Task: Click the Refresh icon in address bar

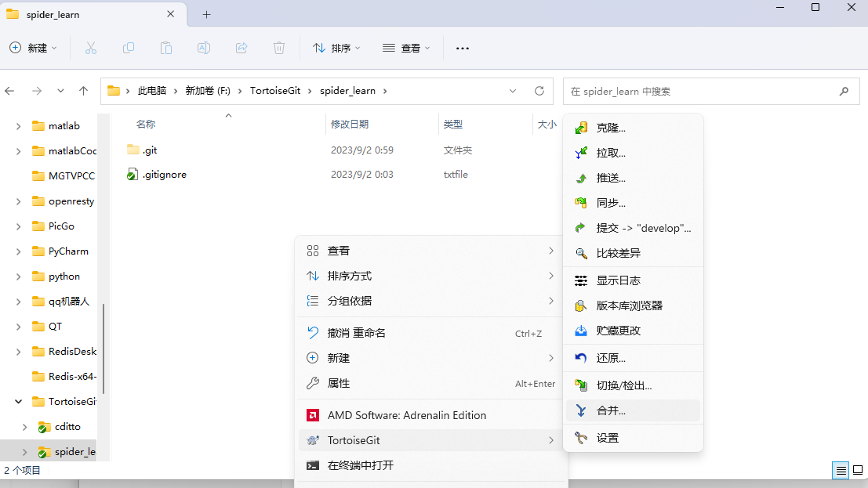Action: pyautogui.click(x=539, y=91)
